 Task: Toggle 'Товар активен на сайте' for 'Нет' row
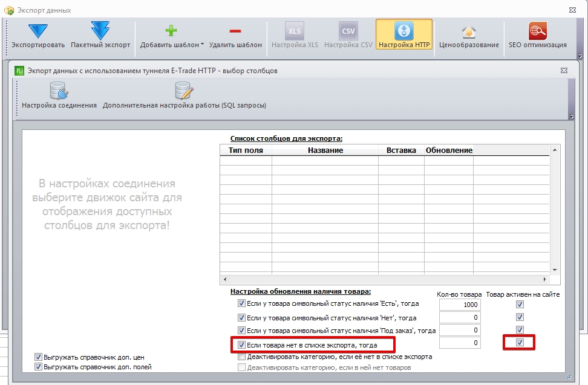(x=520, y=317)
